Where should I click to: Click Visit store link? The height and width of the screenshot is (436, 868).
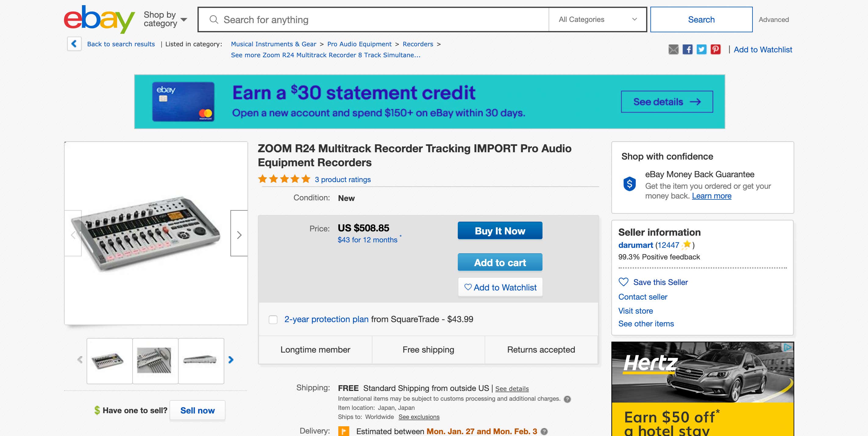[635, 311]
